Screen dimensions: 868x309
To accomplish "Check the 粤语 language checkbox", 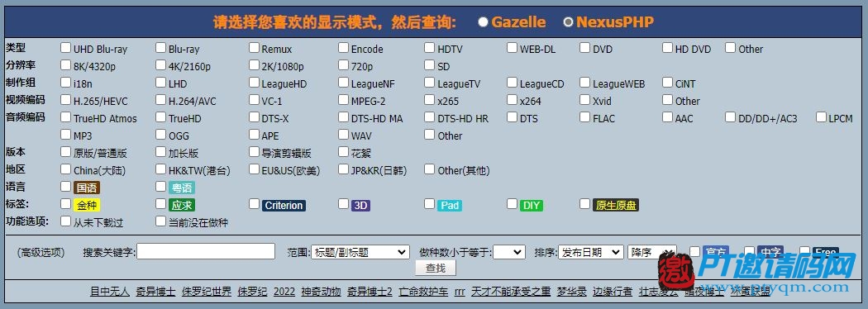I will (161, 186).
